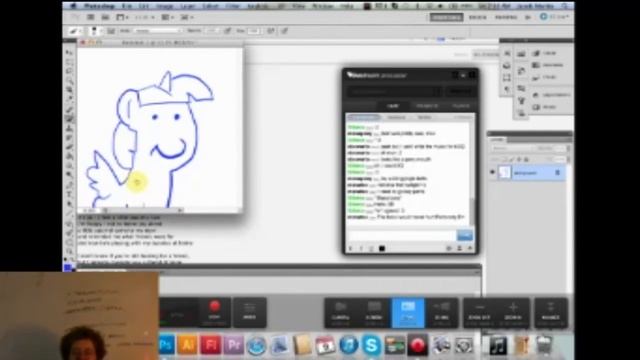Click the Spotlight search icon in menu bar

click(565, 6)
